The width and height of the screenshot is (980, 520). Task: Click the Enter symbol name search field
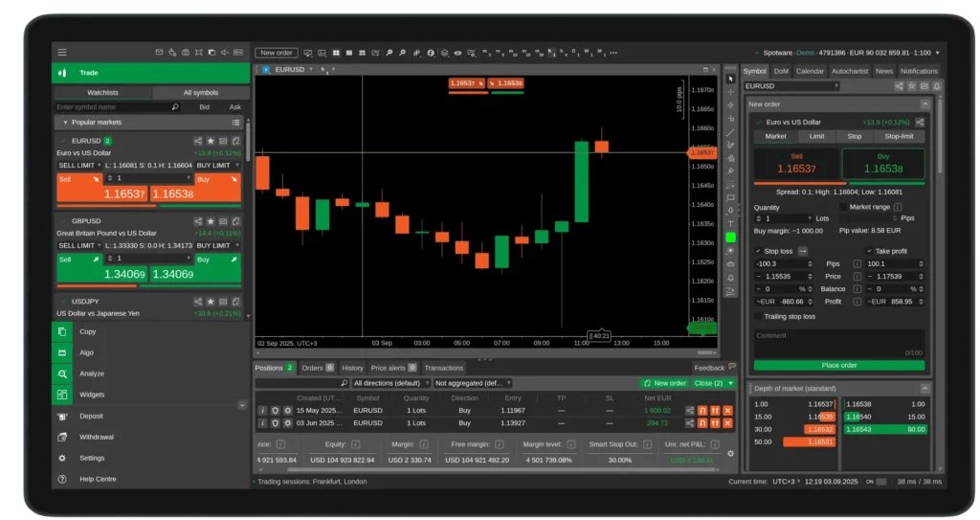point(118,107)
